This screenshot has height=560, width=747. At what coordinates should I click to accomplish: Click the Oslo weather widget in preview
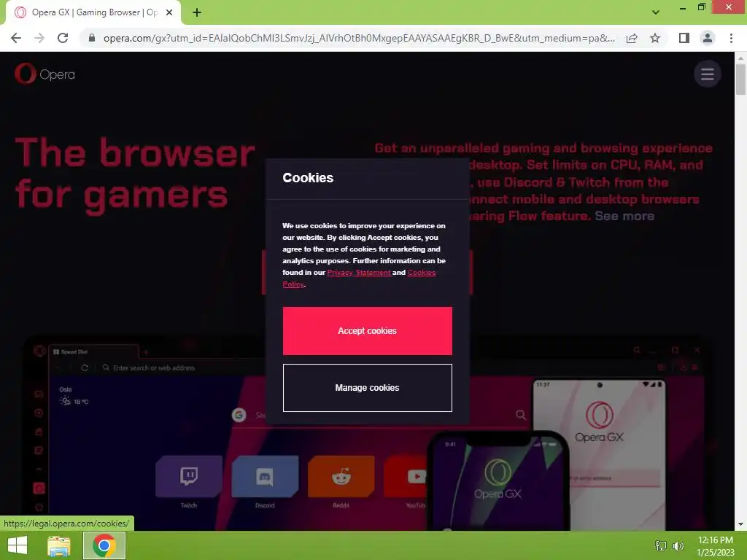coord(74,396)
